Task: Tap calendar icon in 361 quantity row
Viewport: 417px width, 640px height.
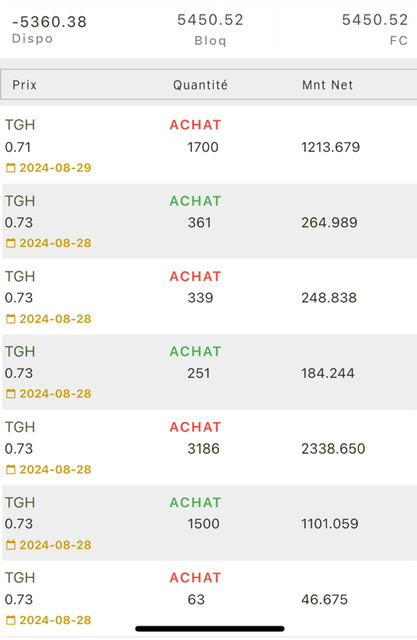Action: pos(11,243)
